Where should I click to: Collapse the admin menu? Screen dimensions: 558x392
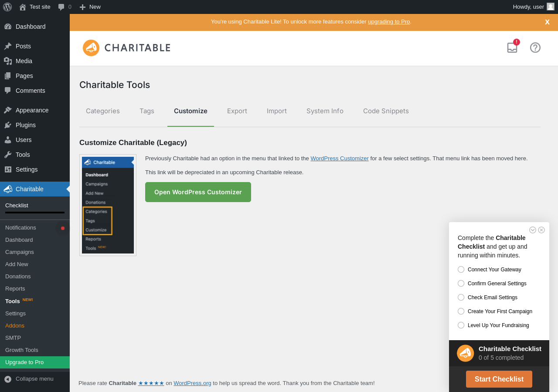click(35, 379)
